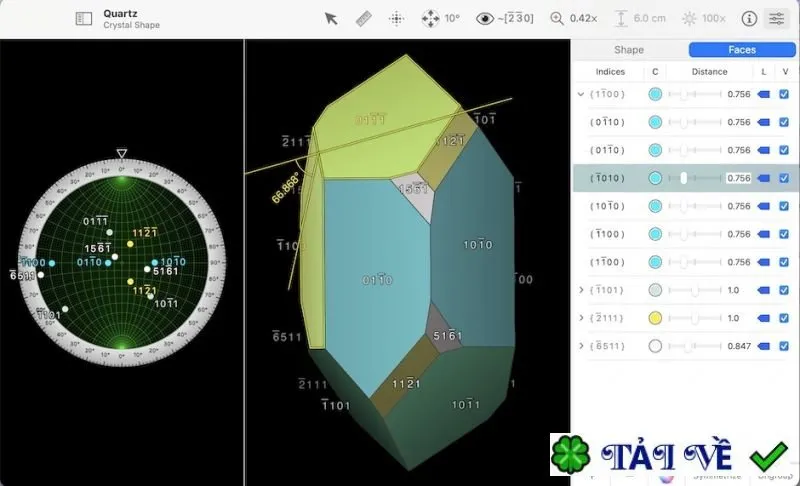Open the eye view direction control
Image resolution: width=800 pixels, height=486 pixels.
coord(485,19)
